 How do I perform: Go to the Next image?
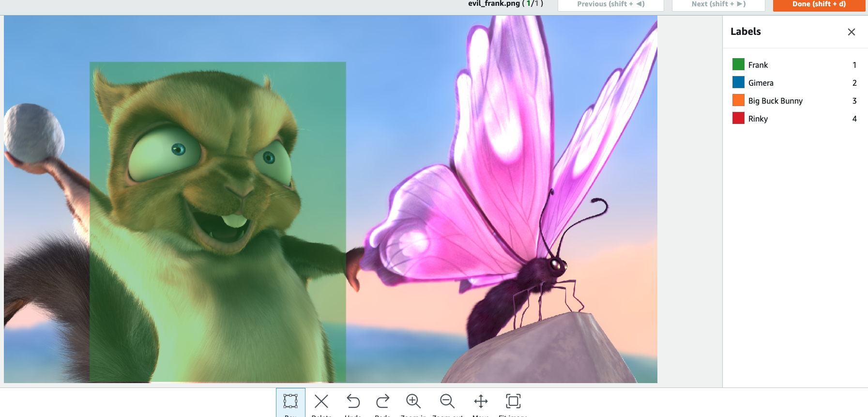[x=718, y=4]
